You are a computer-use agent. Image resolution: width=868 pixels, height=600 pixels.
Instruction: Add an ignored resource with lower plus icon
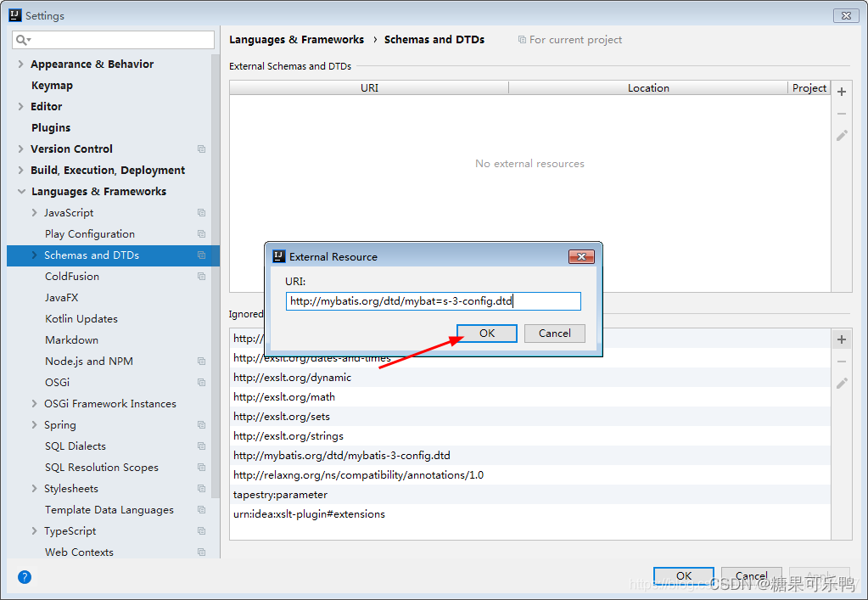click(841, 339)
